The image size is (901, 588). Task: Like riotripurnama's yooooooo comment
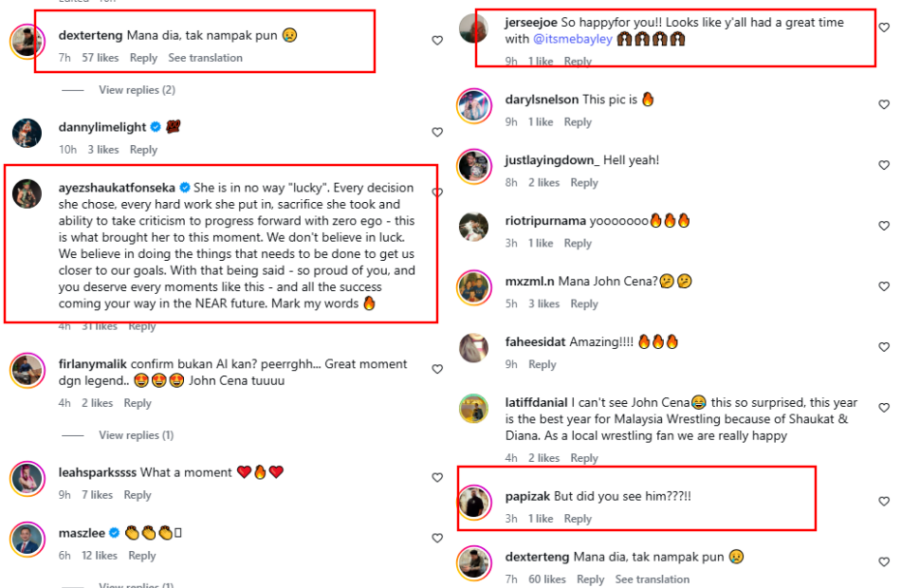coord(884,227)
